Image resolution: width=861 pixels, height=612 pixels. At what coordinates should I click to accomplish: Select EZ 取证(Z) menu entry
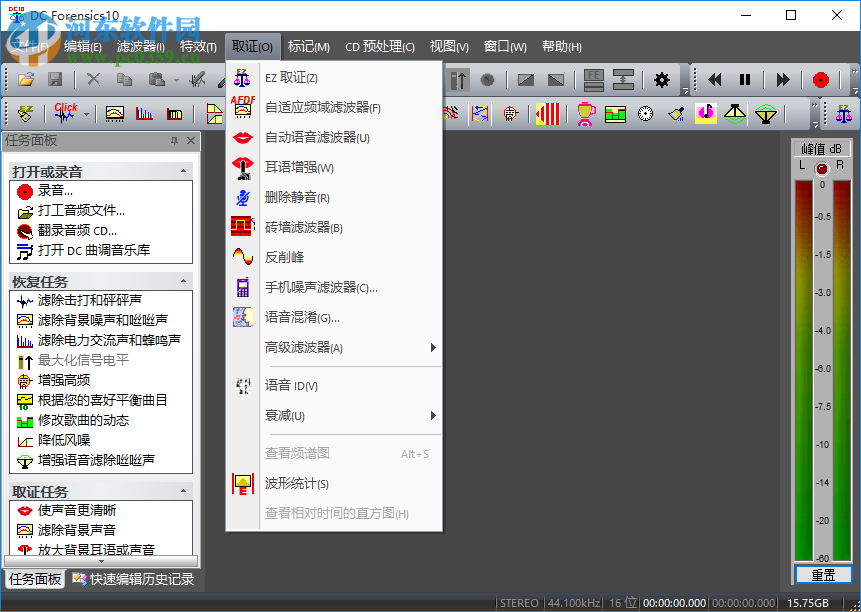tap(334, 78)
